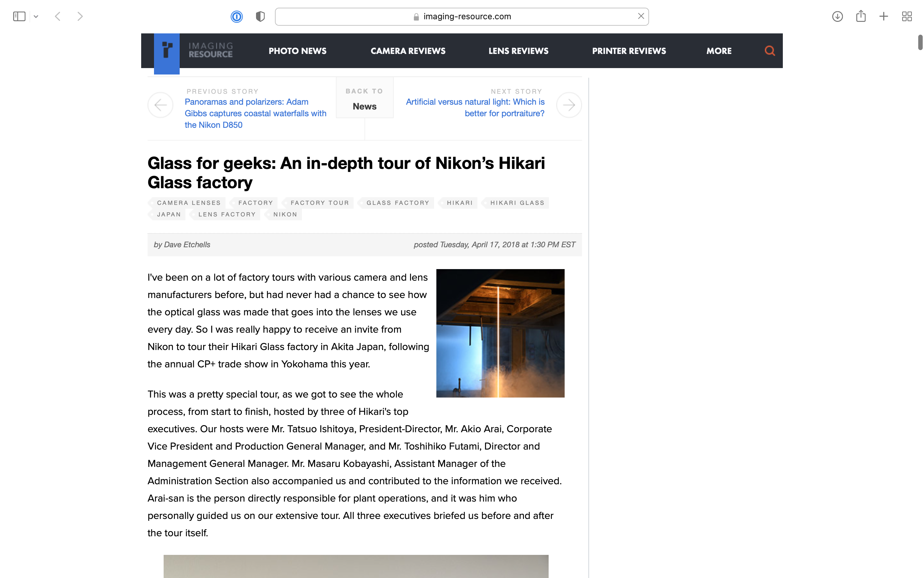Open the CAMERA REVIEWS menu
The image size is (924, 578).
(x=408, y=51)
